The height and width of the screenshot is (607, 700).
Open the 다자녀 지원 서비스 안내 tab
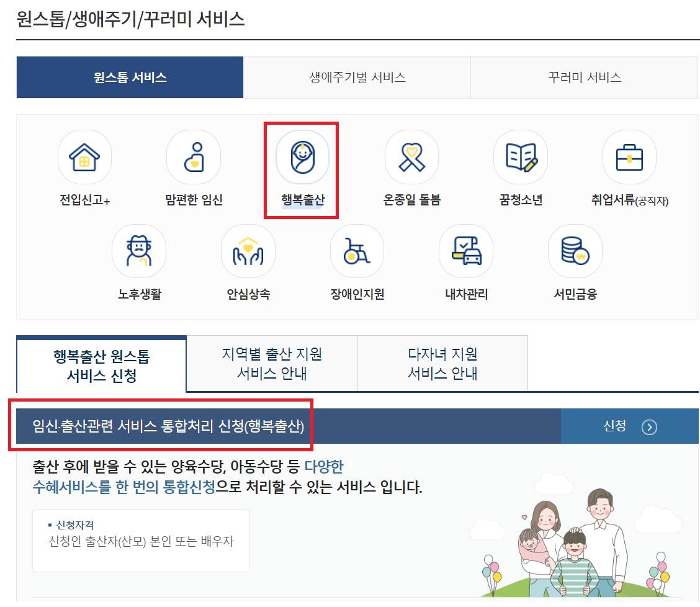point(442,363)
